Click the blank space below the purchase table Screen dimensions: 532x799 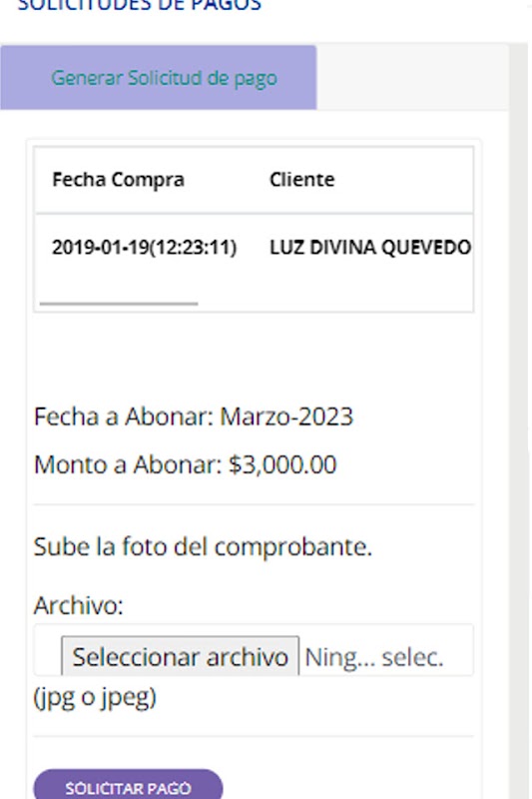pos(254,357)
